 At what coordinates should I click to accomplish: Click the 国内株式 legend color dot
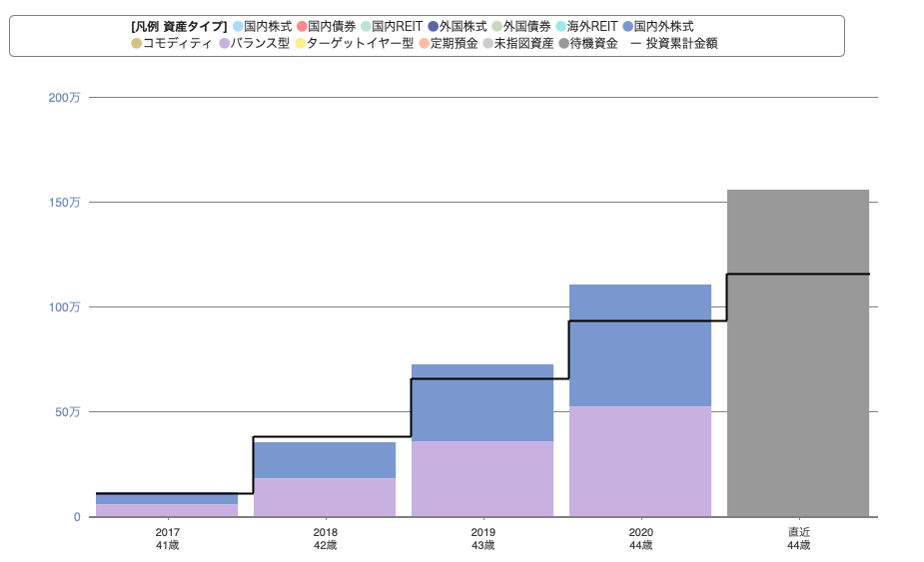coord(238,27)
